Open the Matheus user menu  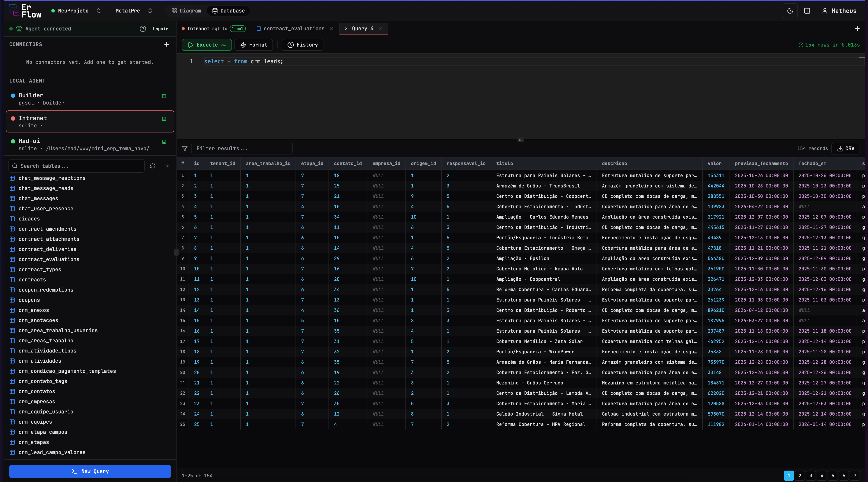839,11
